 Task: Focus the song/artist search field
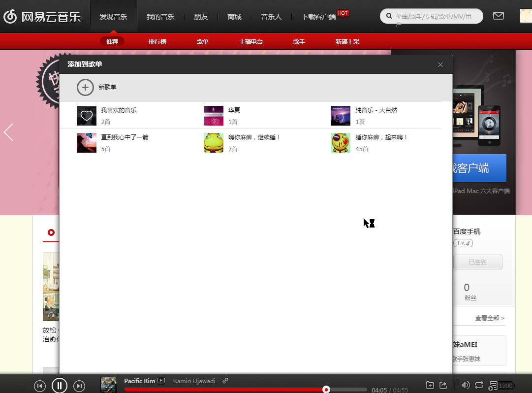click(431, 16)
